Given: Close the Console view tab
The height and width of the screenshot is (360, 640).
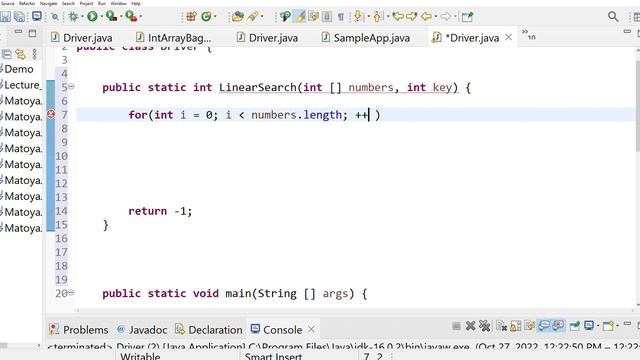Looking at the screenshot, I should [x=311, y=329].
